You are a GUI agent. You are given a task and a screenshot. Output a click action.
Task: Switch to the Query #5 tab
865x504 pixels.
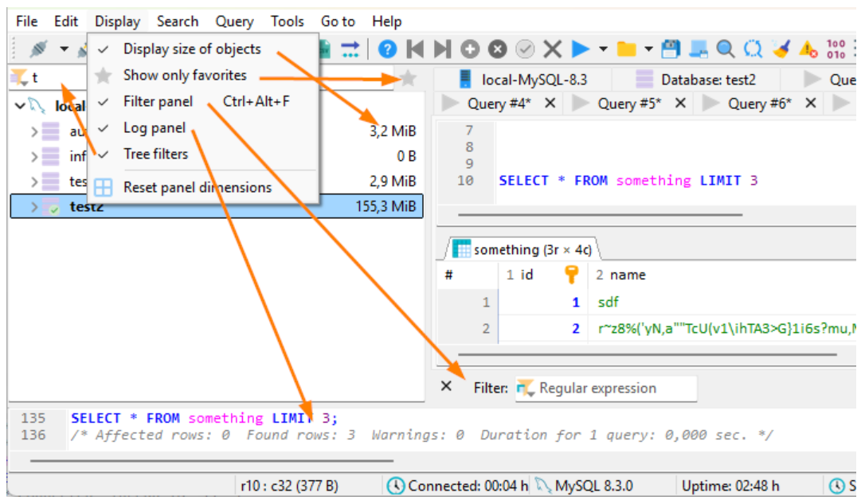pos(628,104)
